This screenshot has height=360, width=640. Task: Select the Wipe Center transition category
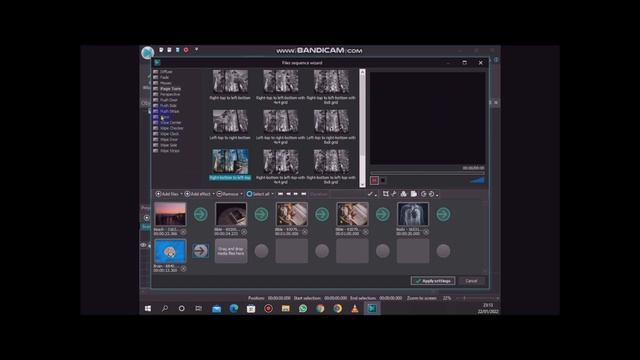(x=167, y=122)
